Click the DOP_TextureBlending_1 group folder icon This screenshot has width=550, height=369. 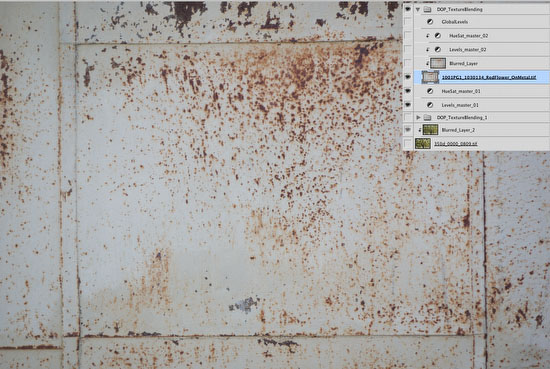[x=427, y=118]
